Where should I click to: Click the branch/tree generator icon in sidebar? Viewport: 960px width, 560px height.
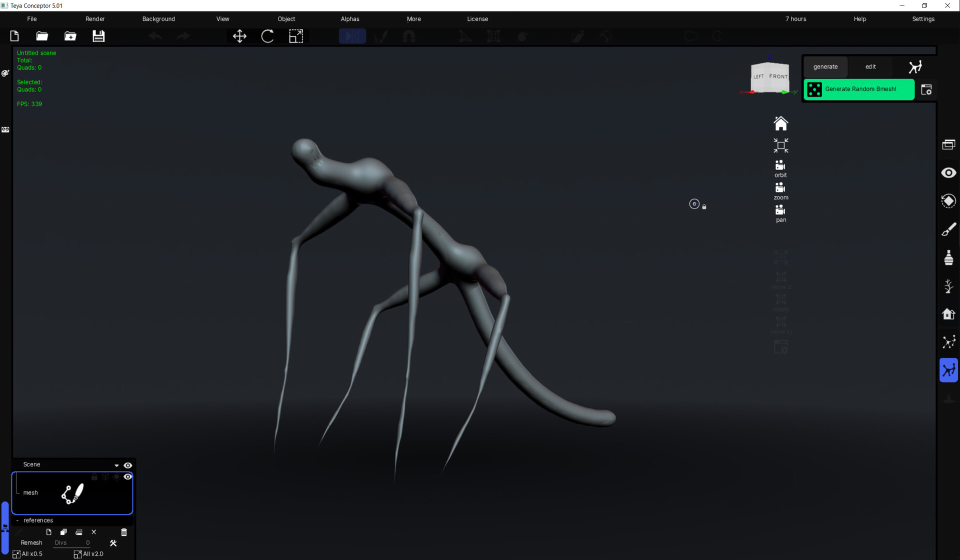pyautogui.click(x=949, y=286)
